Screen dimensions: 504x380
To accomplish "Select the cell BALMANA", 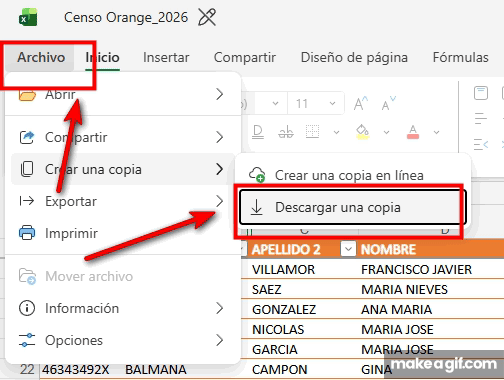I will coord(156,369).
